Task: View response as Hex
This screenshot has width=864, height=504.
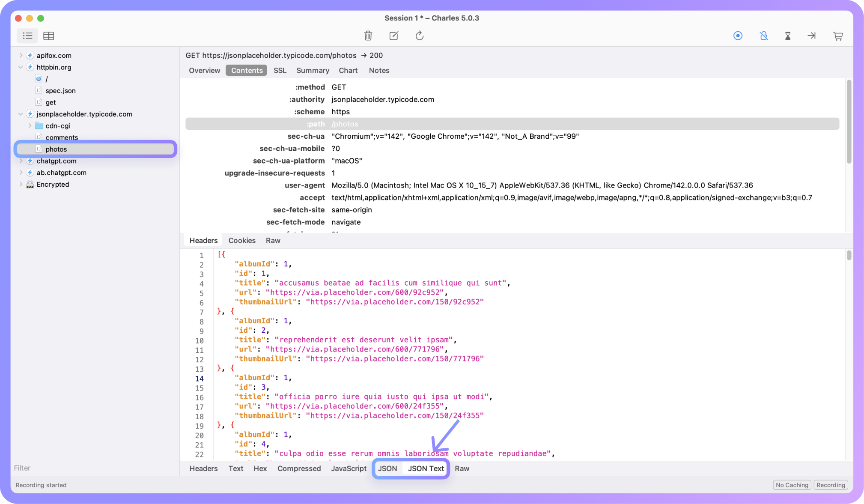Action: [x=260, y=468]
